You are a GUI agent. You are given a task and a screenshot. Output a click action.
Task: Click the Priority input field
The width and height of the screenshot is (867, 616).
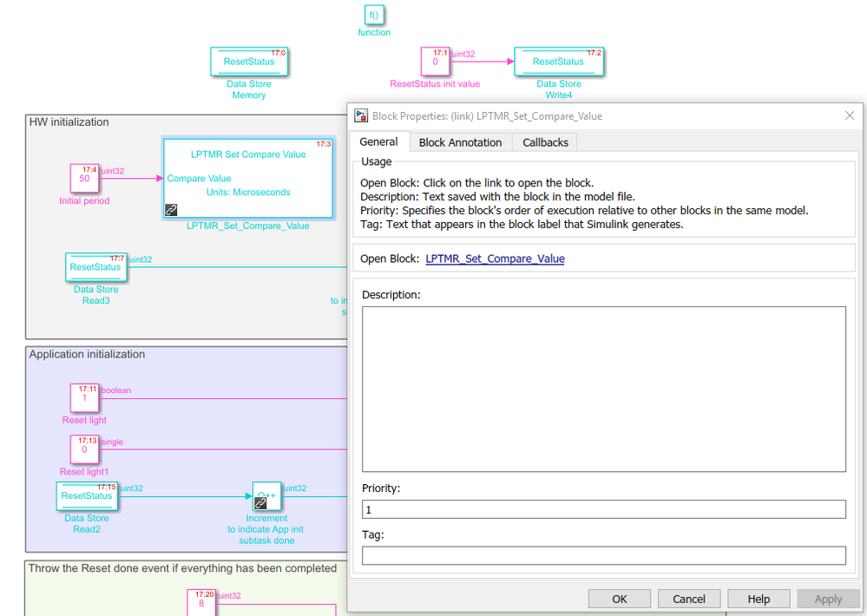tap(604, 509)
